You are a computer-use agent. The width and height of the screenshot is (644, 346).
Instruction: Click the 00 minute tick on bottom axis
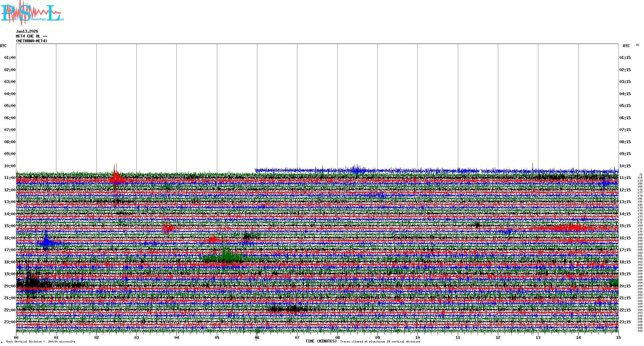16,338
